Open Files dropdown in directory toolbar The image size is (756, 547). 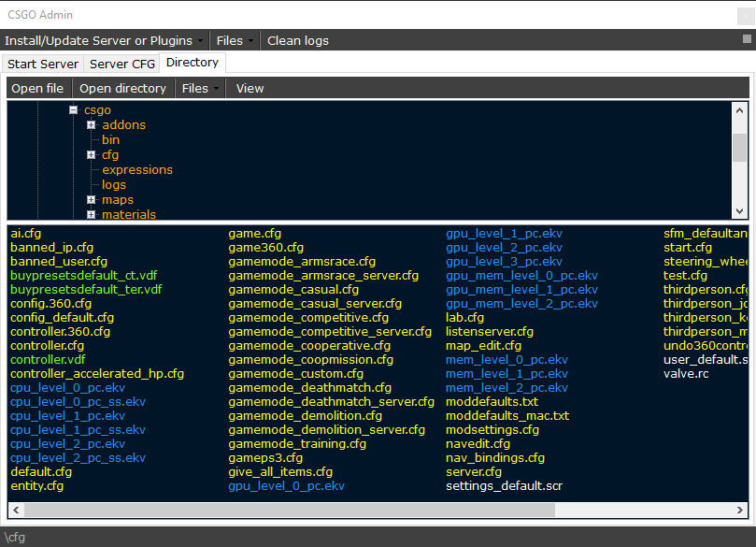coord(200,88)
